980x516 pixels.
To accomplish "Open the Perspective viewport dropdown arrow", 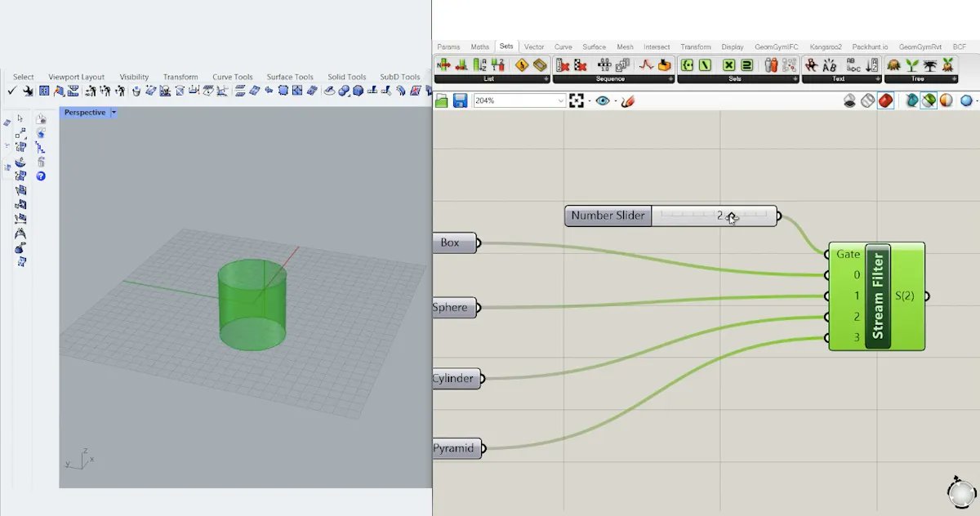I will tap(114, 113).
